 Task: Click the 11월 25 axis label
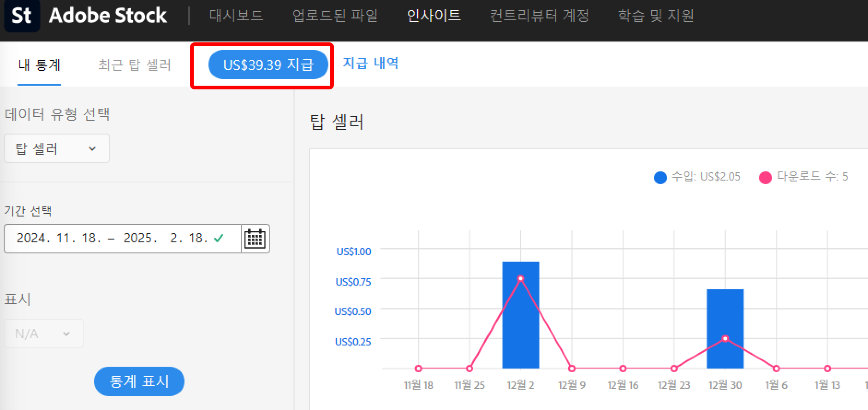pos(470,385)
